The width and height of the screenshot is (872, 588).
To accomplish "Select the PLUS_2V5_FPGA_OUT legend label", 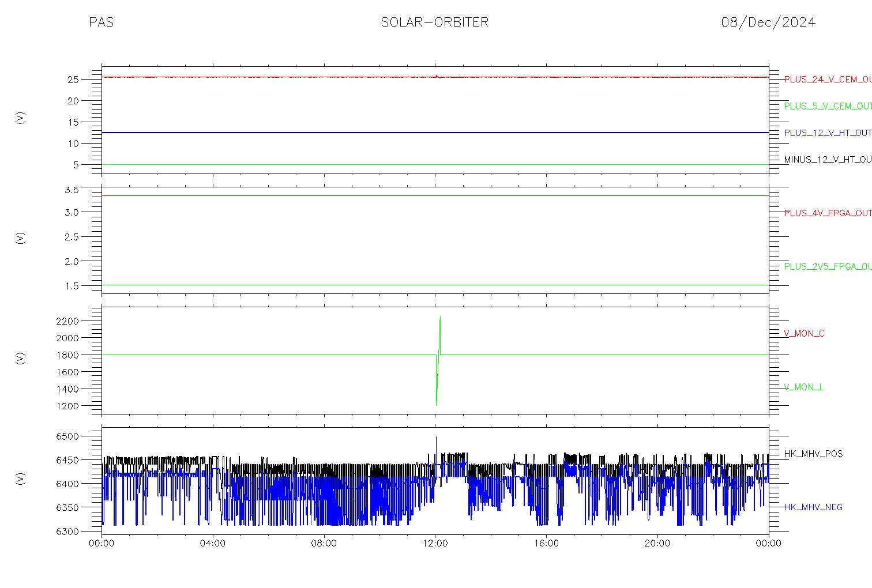I will coord(828,266).
